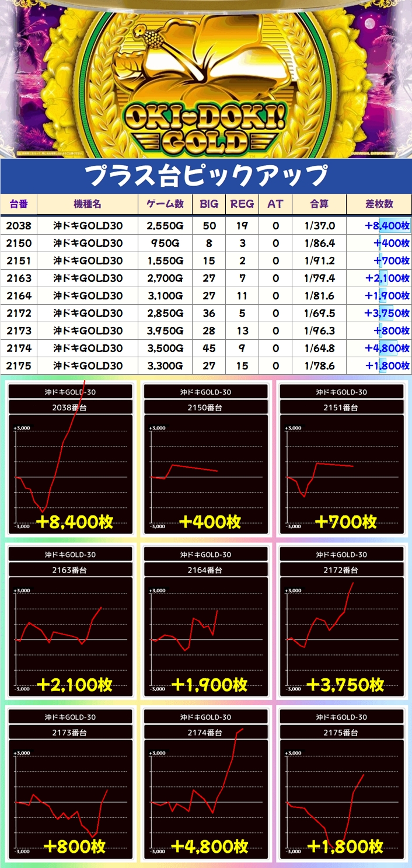Click the 台番 column header

19,204
